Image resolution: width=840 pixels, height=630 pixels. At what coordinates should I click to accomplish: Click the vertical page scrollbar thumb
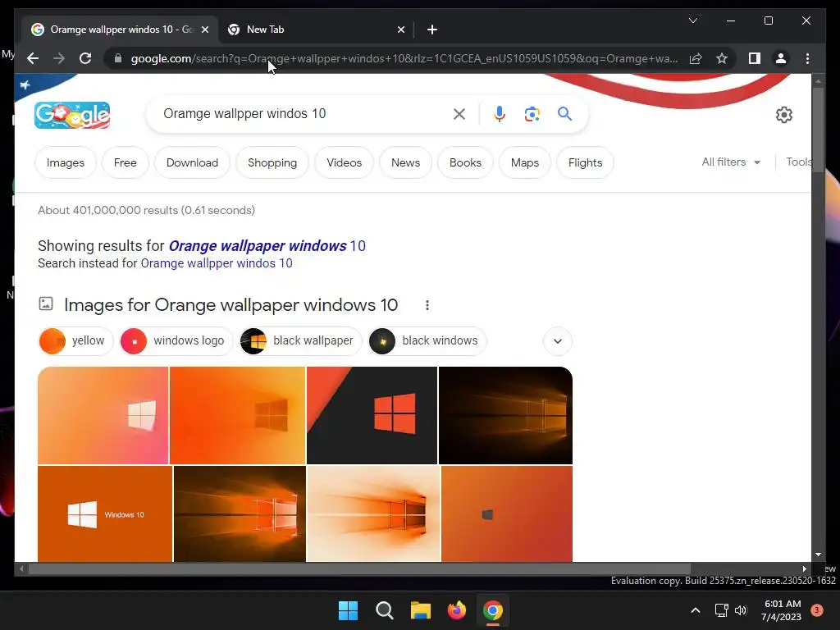[x=818, y=129]
